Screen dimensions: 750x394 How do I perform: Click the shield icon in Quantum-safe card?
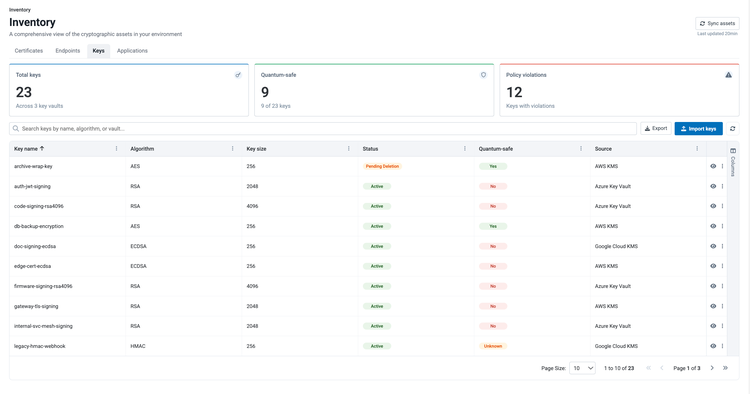(x=483, y=75)
